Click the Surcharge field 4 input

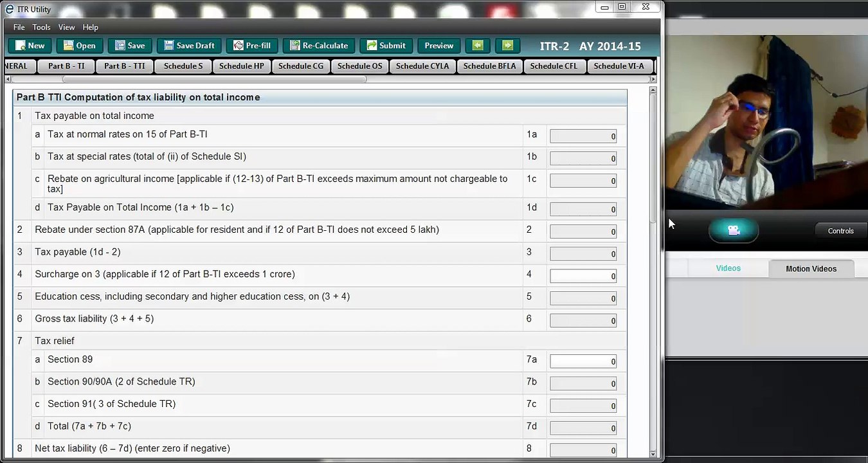coord(583,275)
